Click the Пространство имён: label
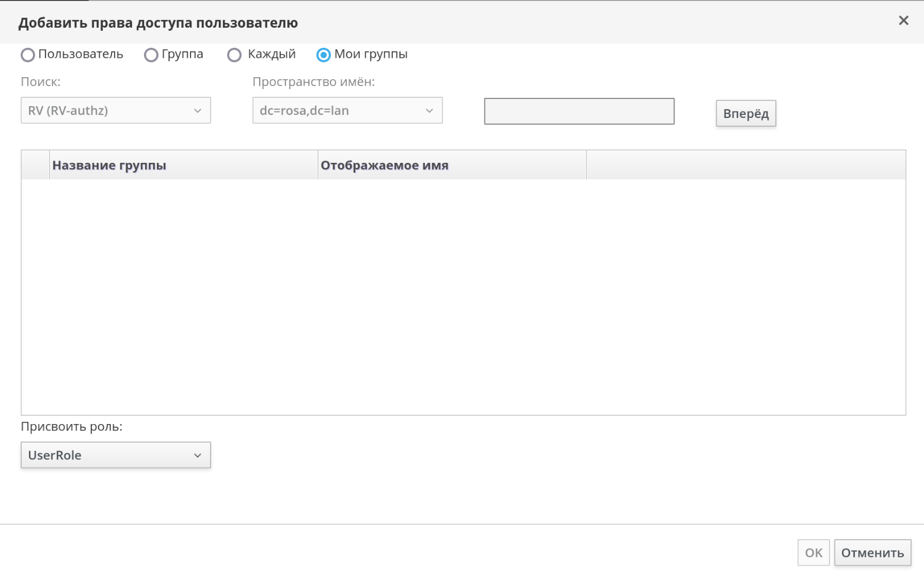 (x=313, y=82)
